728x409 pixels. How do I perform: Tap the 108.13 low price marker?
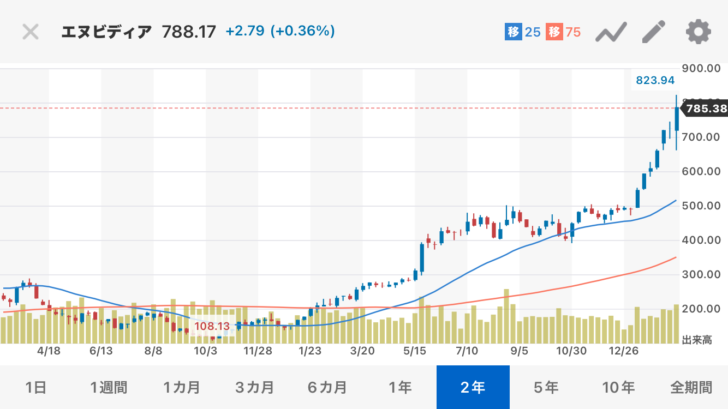[x=212, y=326]
